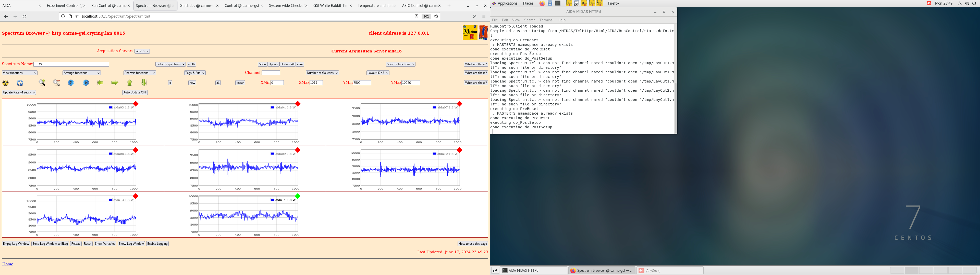This screenshot has width=980, height=275.
Task: Expand the Update Rate (4 secs) dropdown
Action: tap(19, 92)
